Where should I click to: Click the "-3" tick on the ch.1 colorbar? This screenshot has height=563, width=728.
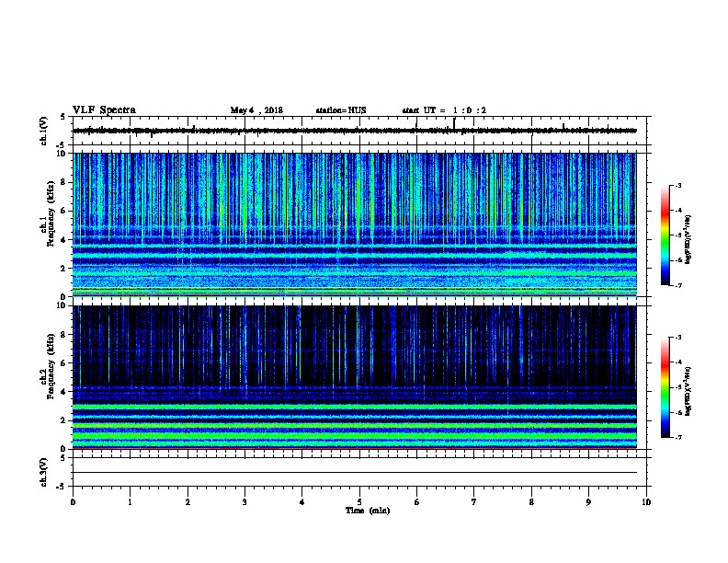tap(677, 185)
